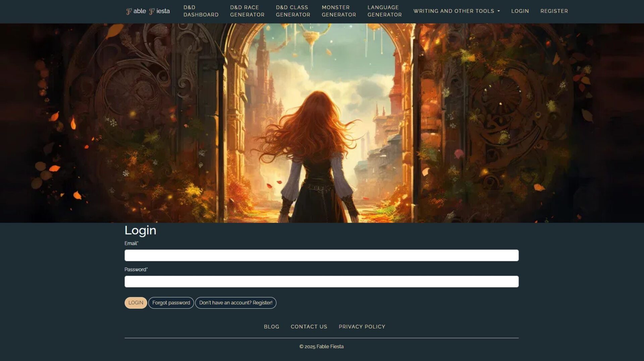This screenshot has width=644, height=361.
Task: Click "Don't have an account? Register!"
Action: pos(235,303)
